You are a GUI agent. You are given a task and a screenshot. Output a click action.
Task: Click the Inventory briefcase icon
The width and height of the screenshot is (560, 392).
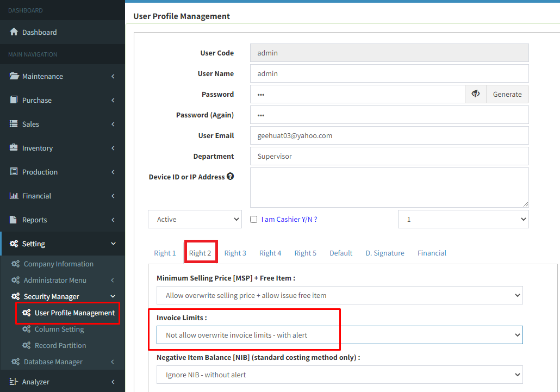(x=14, y=148)
